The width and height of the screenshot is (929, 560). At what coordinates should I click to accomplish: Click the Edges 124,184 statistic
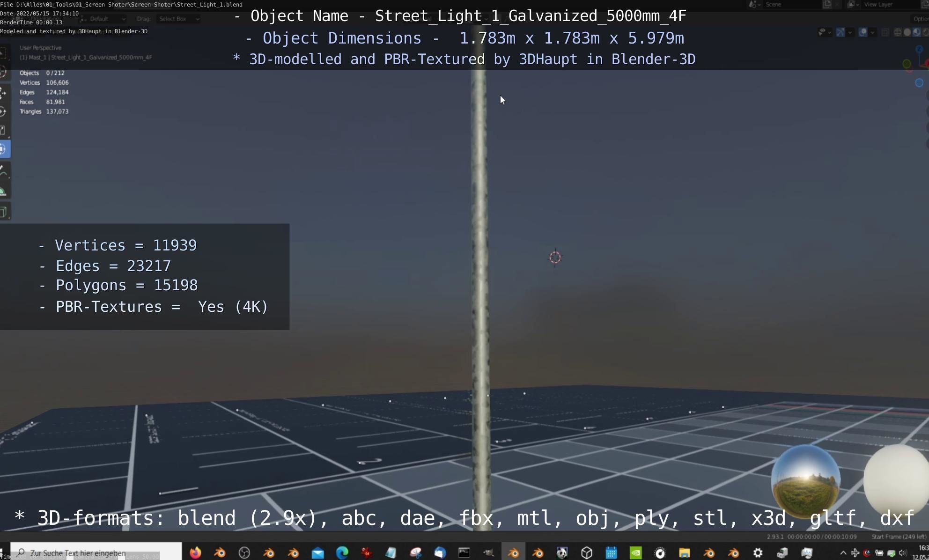click(44, 92)
